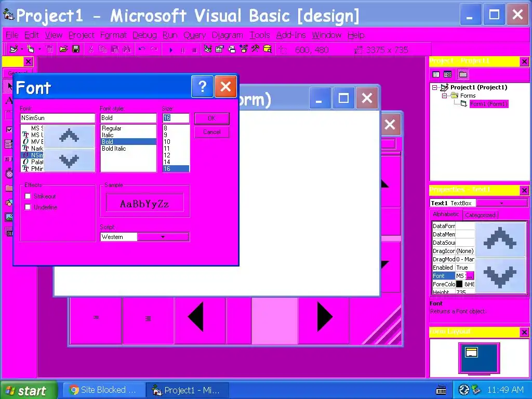This screenshot has height=399, width=532.
Task: Click OK in the Font dialog
Action: point(212,118)
